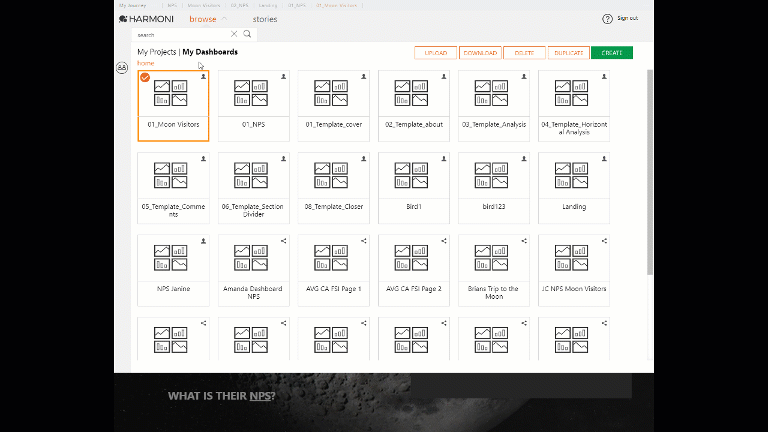This screenshot has width=768, height=432.
Task: Click the home breadcrumb link
Action: tap(145, 63)
